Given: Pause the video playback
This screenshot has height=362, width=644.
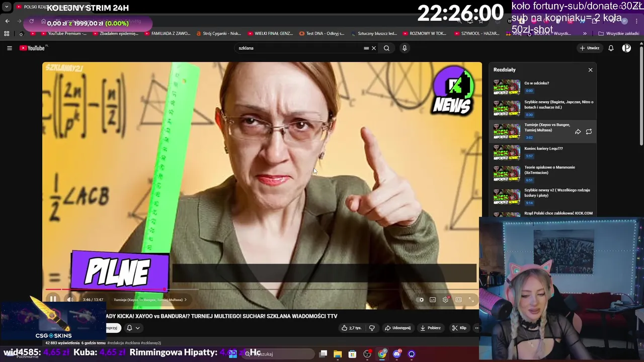Looking at the screenshot, I should point(53,300).
